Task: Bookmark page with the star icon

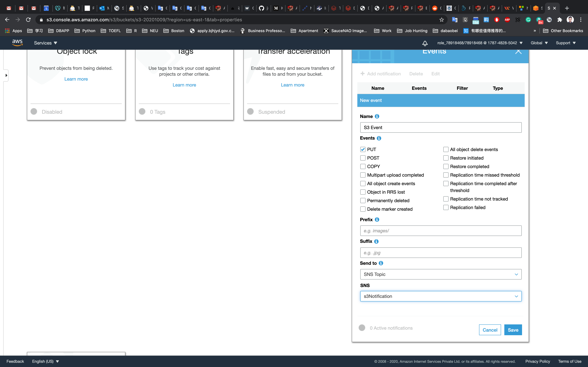Action: pos(441,20)
